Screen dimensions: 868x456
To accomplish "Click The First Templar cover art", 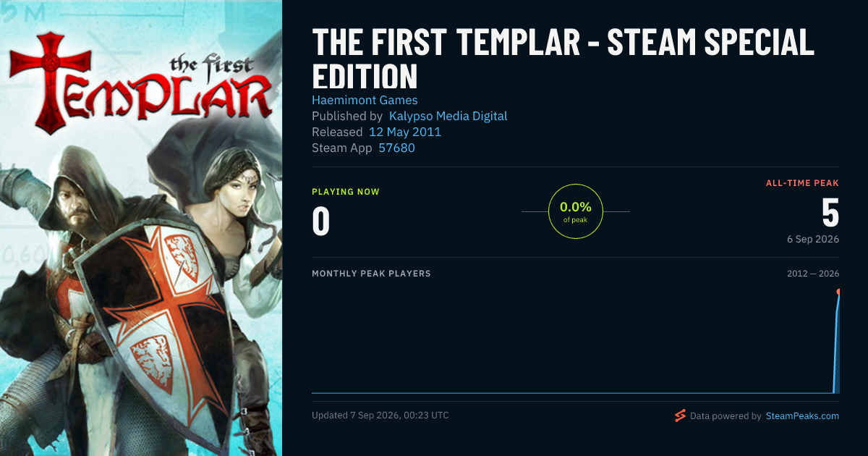I will click(x=141, y=228).
